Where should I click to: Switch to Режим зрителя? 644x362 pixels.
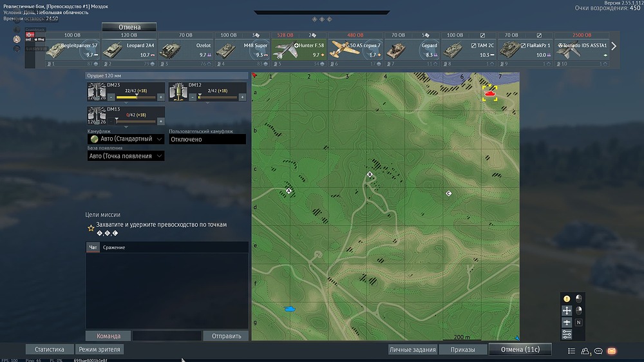pos(99,349)
